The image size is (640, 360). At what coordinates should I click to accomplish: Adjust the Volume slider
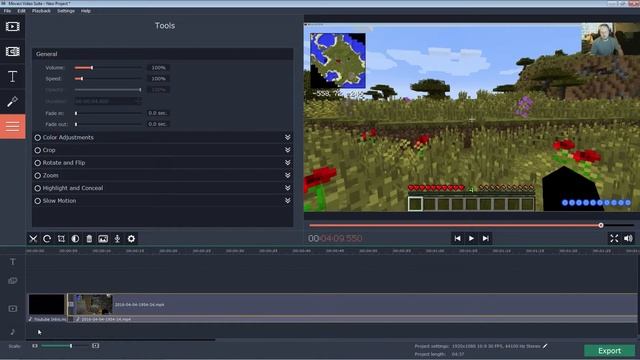(109, 68)
